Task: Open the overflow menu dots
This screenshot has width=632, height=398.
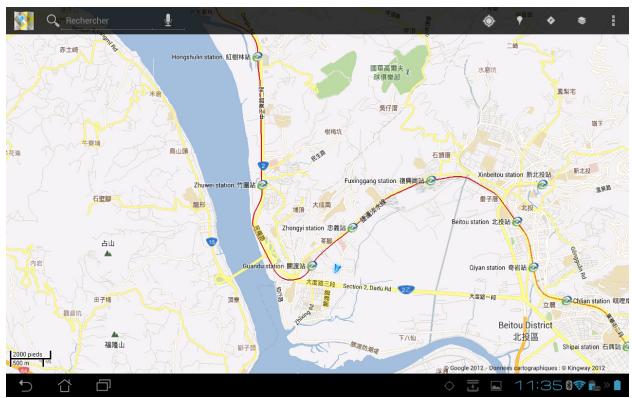Action: click(613, 21)
